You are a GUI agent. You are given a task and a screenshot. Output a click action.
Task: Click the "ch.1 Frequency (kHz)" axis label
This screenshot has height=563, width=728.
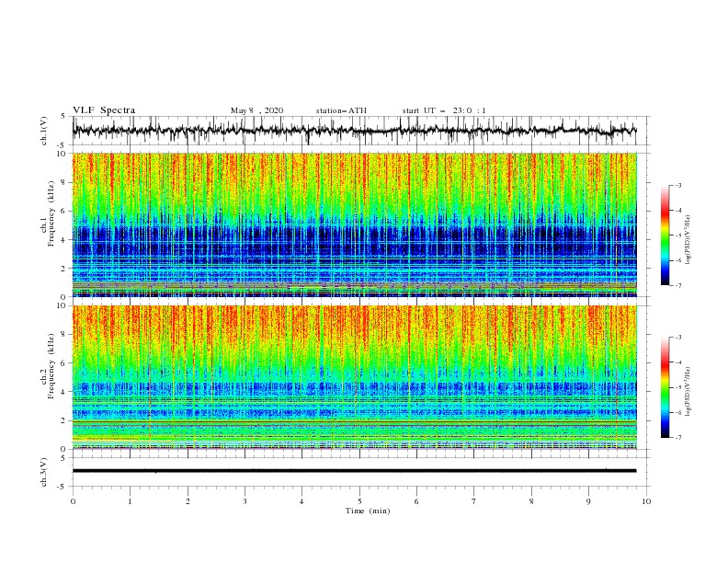(48, 214)
